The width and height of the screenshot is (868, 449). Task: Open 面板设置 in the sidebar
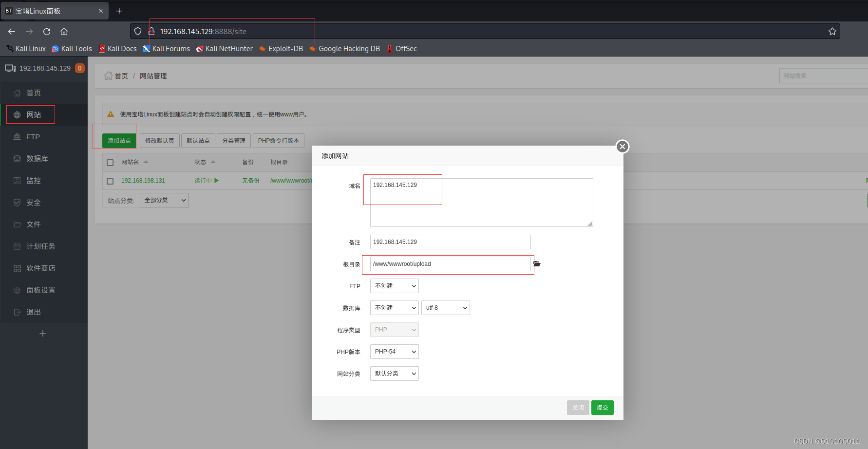pos(44,290)
